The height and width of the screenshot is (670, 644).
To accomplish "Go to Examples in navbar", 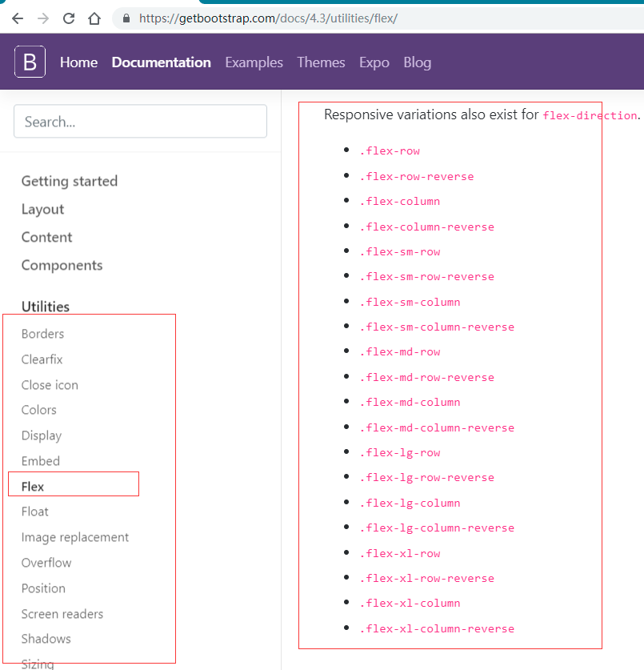I will tap(254, 62).
